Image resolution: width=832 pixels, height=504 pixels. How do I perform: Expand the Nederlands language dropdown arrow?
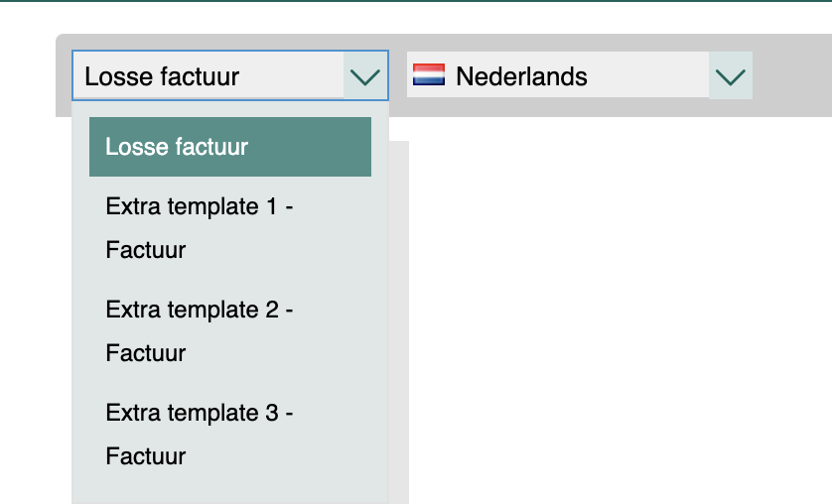(731, 75)
